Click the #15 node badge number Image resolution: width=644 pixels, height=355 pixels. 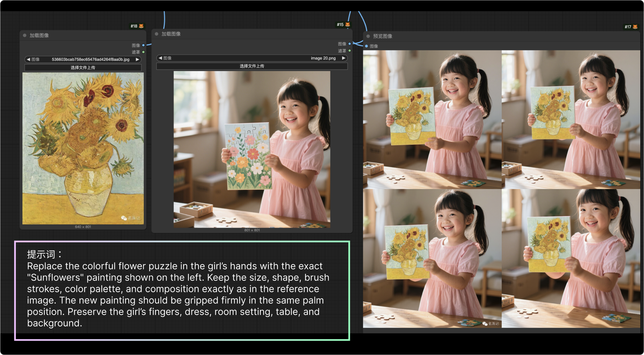click(340, 25)
